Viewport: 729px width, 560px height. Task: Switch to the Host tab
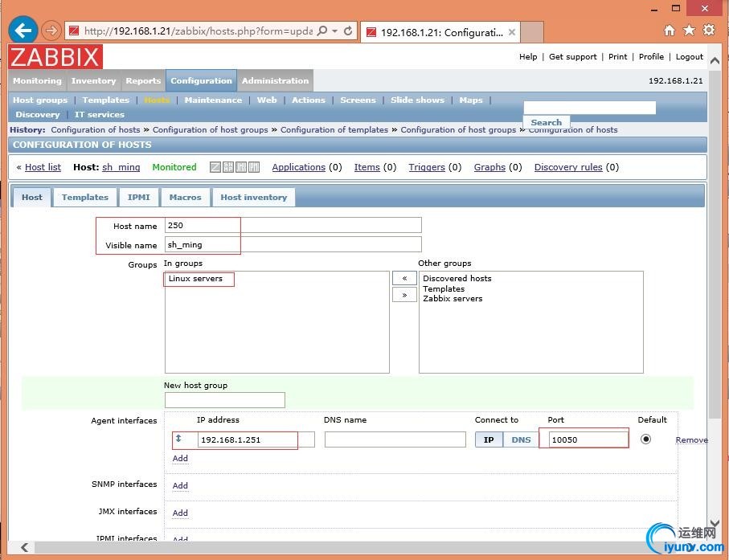tap(31, 198)
